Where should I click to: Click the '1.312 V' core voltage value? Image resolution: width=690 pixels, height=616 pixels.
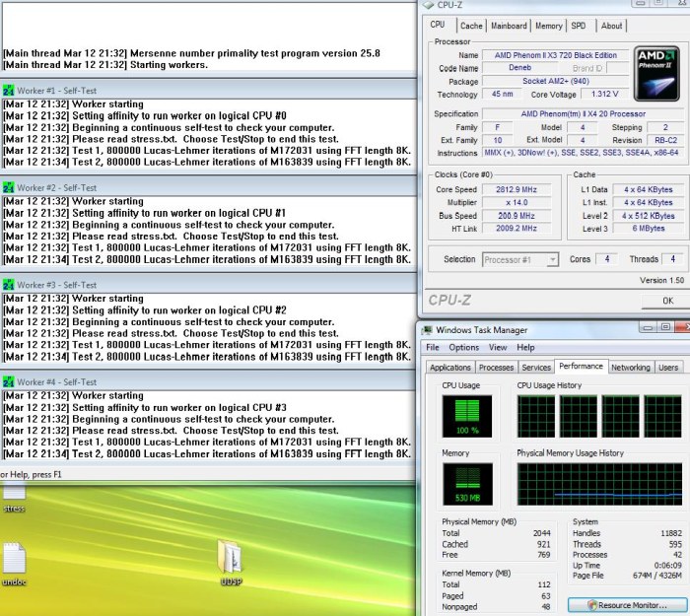pyautogui.click(x=604, y=95)
